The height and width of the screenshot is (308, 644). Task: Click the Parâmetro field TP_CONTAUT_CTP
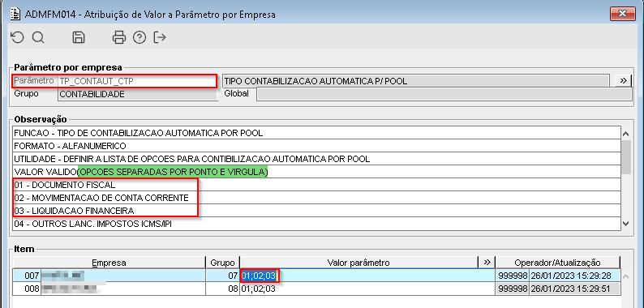click(x=137, y=81)
